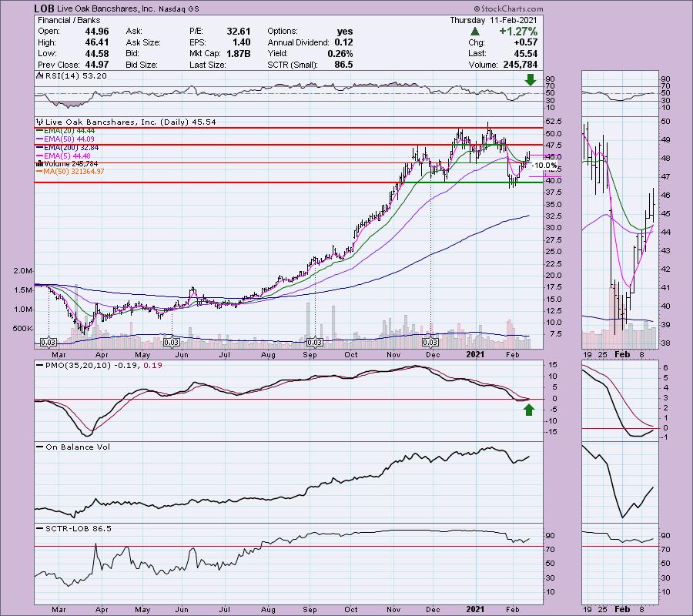Image resolution: width=693 pixels, height=616 pixels.
Task: Click the Low price value 44.58
Action: [x=97, y=53]
